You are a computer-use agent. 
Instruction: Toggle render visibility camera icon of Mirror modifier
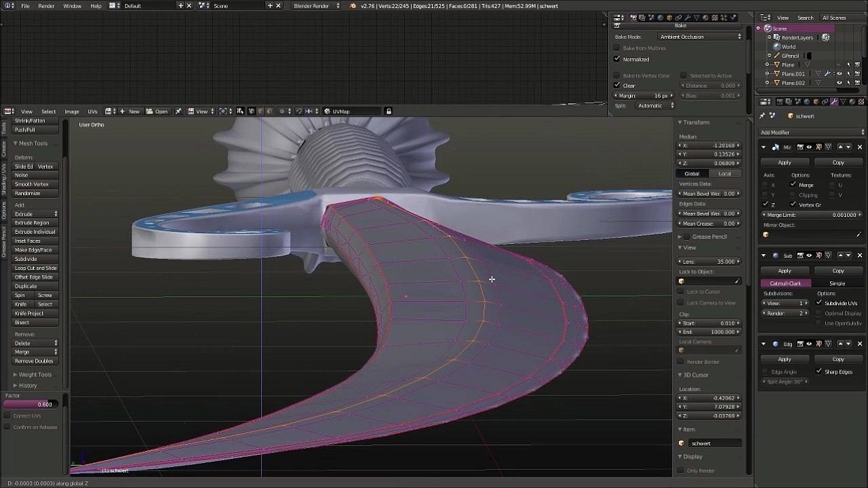[x=800, y=147]
